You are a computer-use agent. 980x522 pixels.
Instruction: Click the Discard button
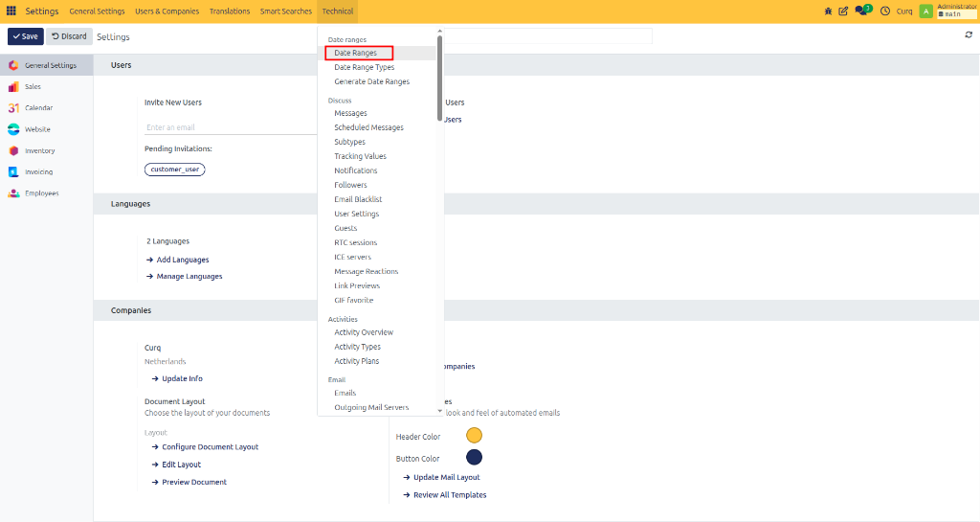tap(69, 36)
